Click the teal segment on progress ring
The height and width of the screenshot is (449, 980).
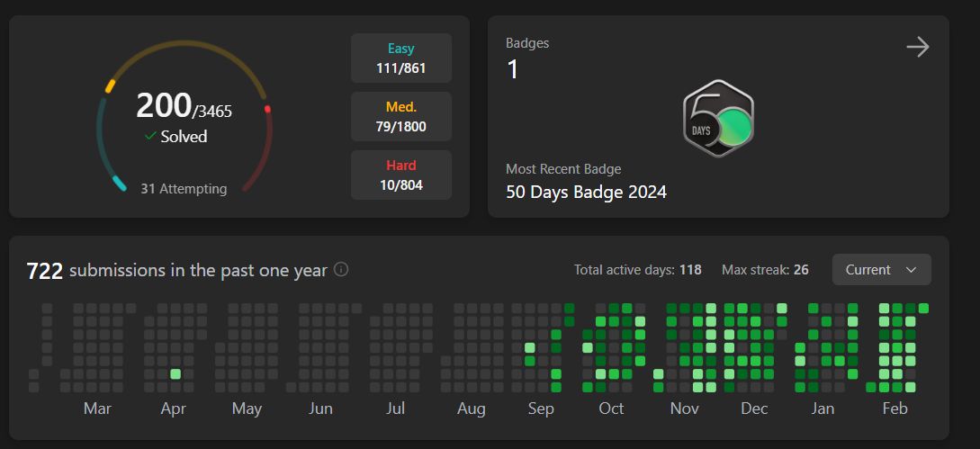coord(119,184)
